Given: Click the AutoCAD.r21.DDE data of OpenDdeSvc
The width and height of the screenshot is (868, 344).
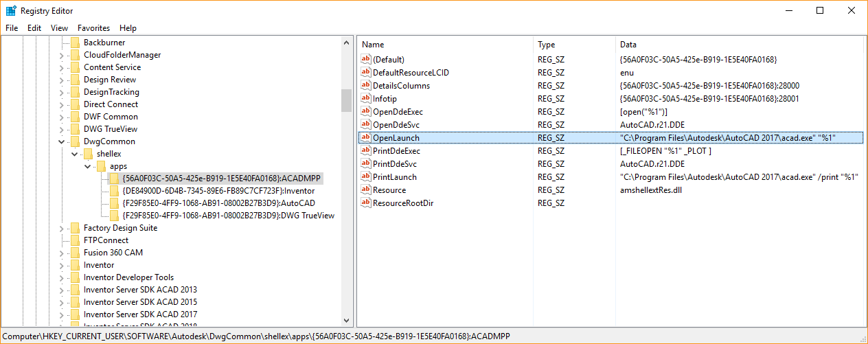Looking at the screenshot, I should (652, 125).
